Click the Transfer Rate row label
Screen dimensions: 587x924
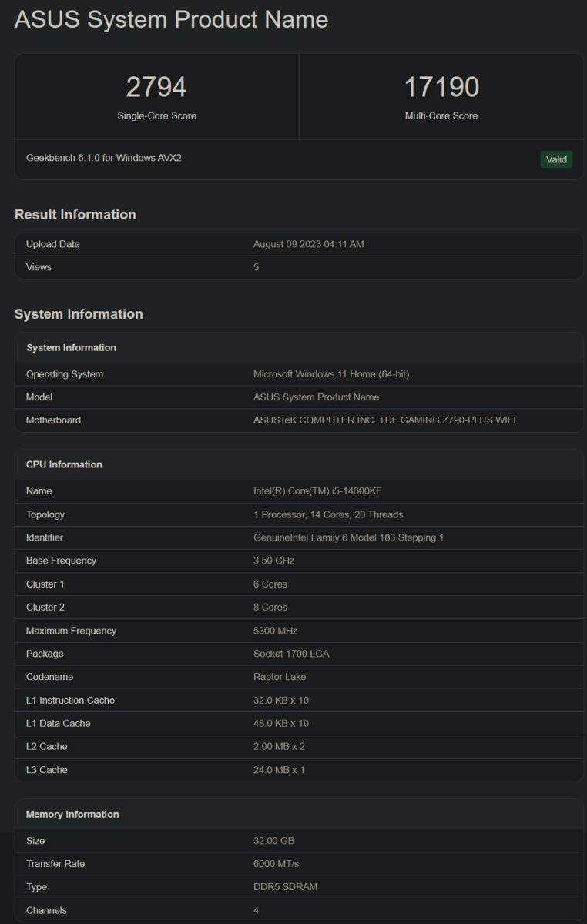(x=55, y=864)
